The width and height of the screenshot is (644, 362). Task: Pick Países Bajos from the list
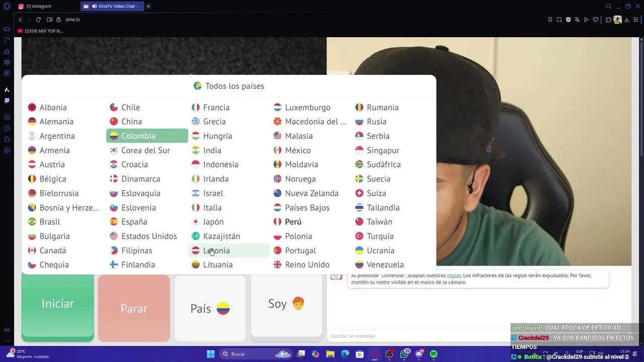pyautogui.click(x=310, y=208)
